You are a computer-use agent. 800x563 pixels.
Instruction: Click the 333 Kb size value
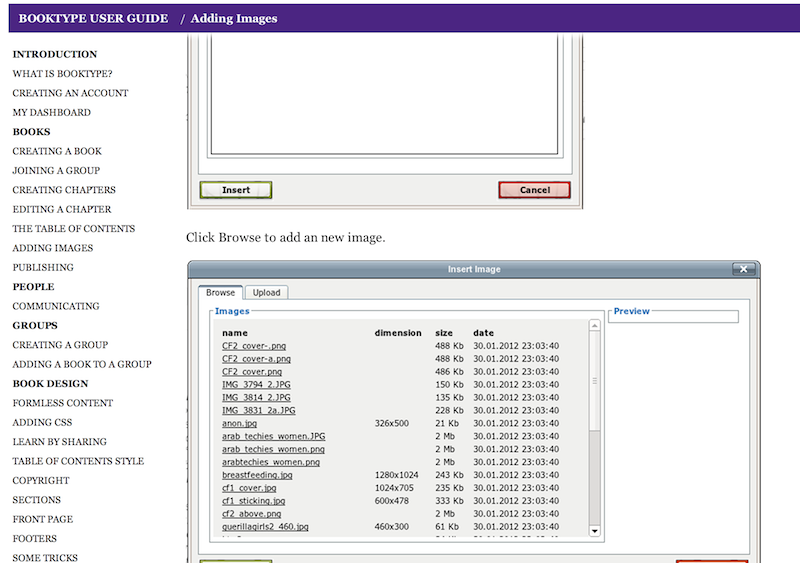[449, 501]
